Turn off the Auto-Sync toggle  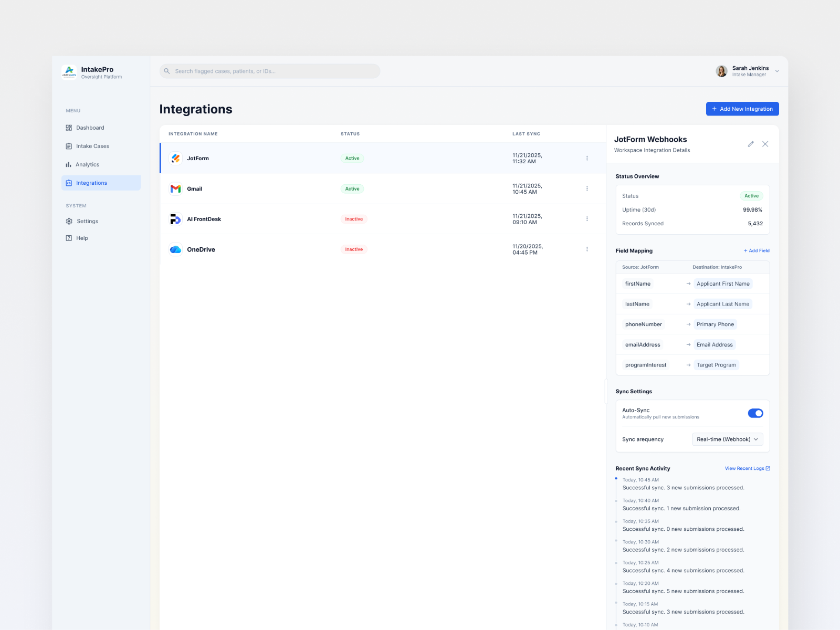tap(755, 413)
